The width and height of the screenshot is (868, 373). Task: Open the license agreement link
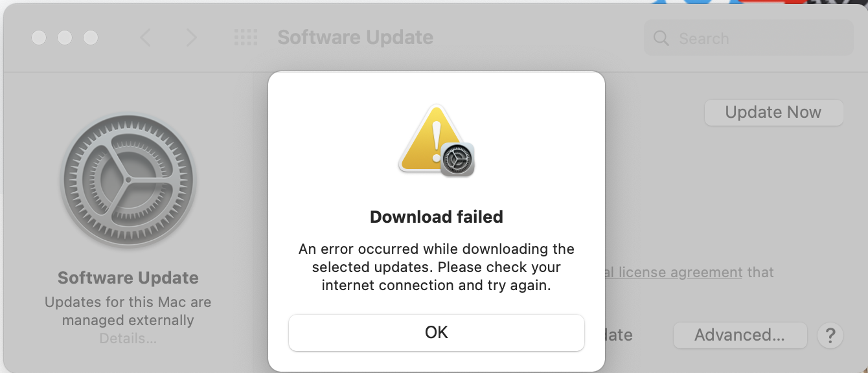tap(674, 272)
